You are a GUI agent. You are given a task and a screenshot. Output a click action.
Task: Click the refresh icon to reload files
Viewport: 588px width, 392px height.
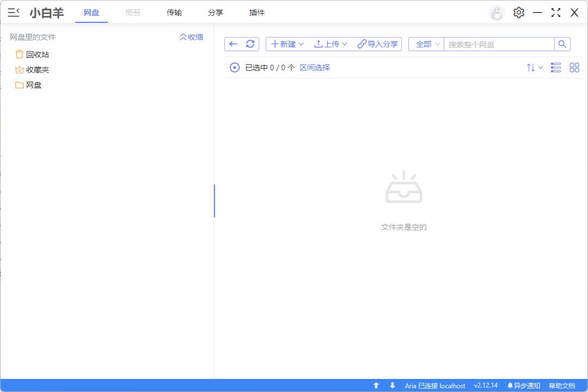[x=250, y=44]
